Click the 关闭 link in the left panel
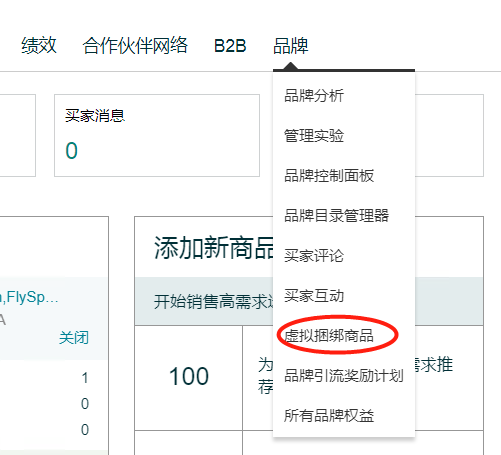 74,338
